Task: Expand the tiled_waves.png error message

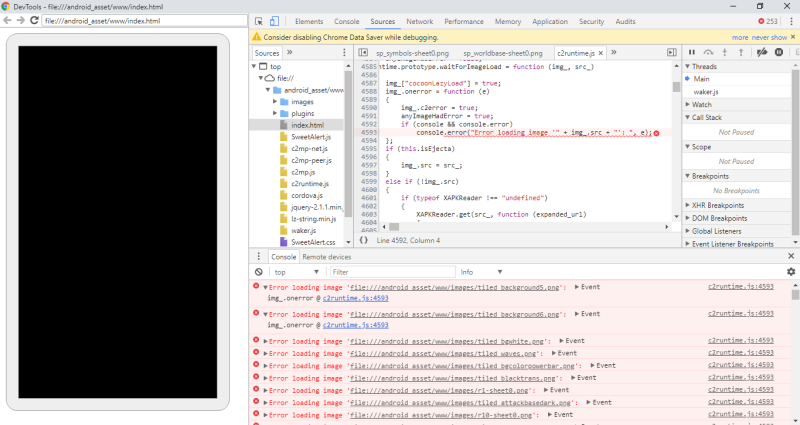Action: point(265,354)
